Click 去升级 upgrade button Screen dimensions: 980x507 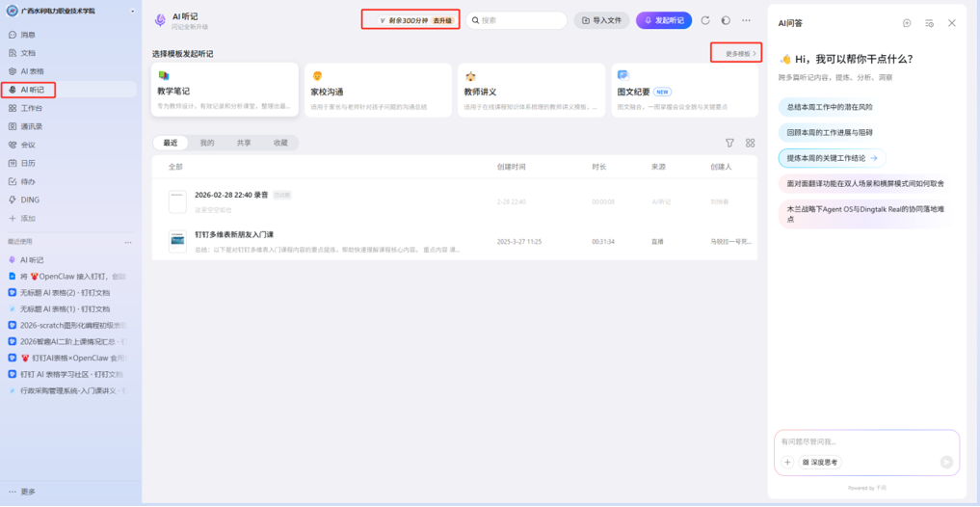(x=441, y=20)
